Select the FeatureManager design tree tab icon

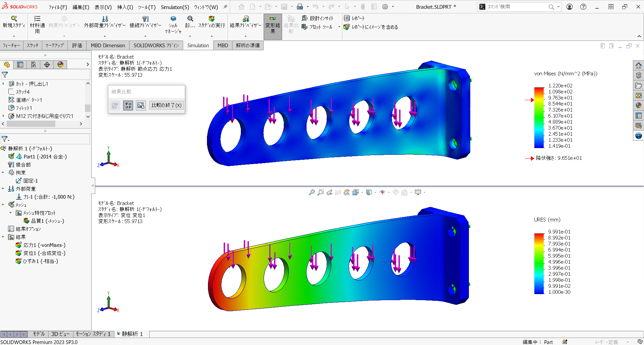click(7, 65)
